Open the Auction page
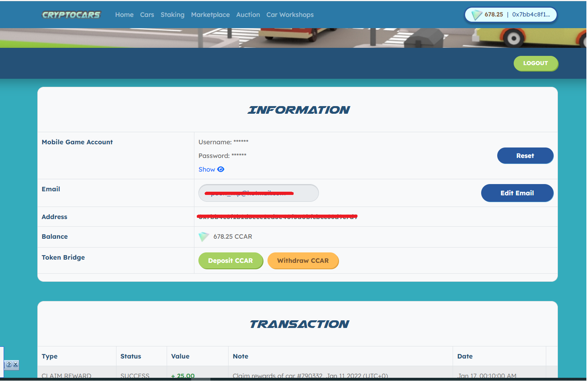This screenshot has width=588, height=381. [x=248, y=15]
